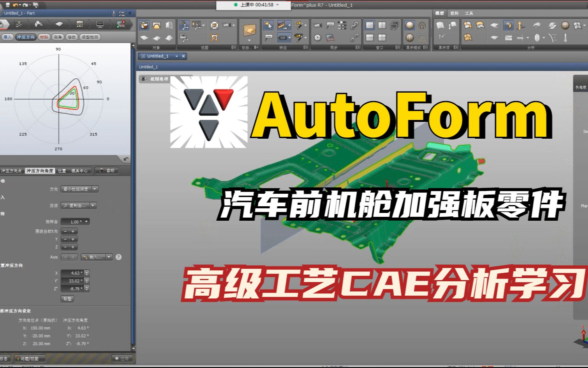Open the press tooling stage icon
Image resolution: width=588 pixels, height=368 pixels.
(x=80, y=24)
